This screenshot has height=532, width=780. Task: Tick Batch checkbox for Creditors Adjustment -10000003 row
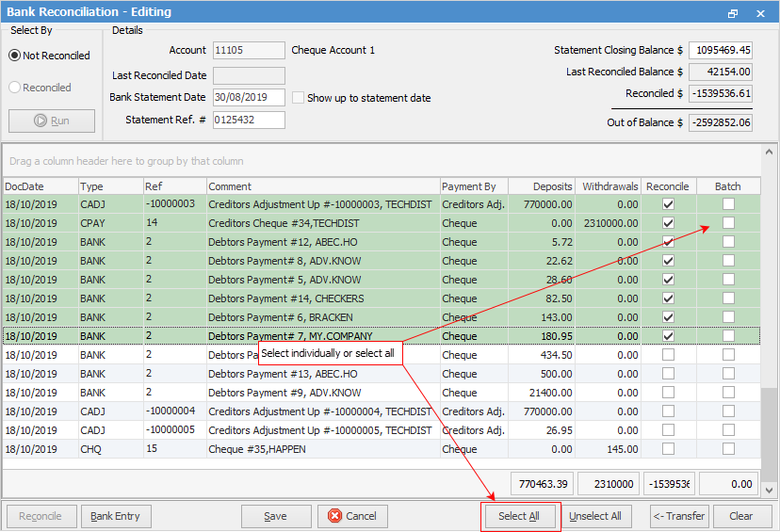click(728, 204)
